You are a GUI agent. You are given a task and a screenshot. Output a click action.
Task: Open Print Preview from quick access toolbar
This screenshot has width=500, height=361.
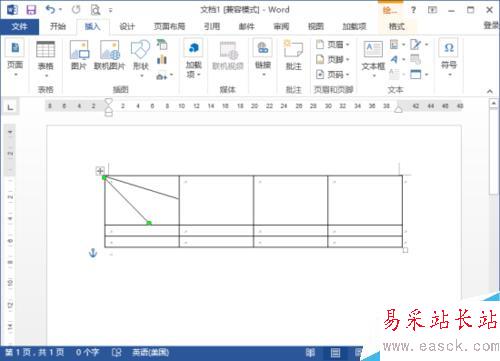(95, 10)
